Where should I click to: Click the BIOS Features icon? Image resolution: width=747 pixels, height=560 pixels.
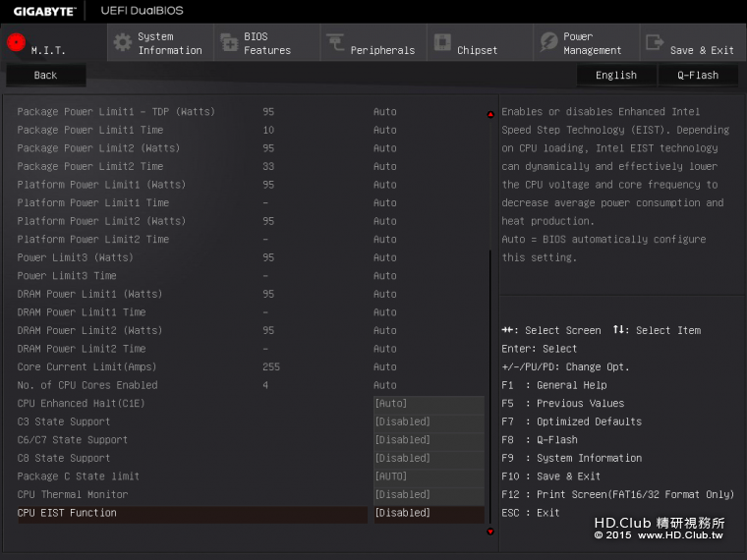tap(229, 42)
